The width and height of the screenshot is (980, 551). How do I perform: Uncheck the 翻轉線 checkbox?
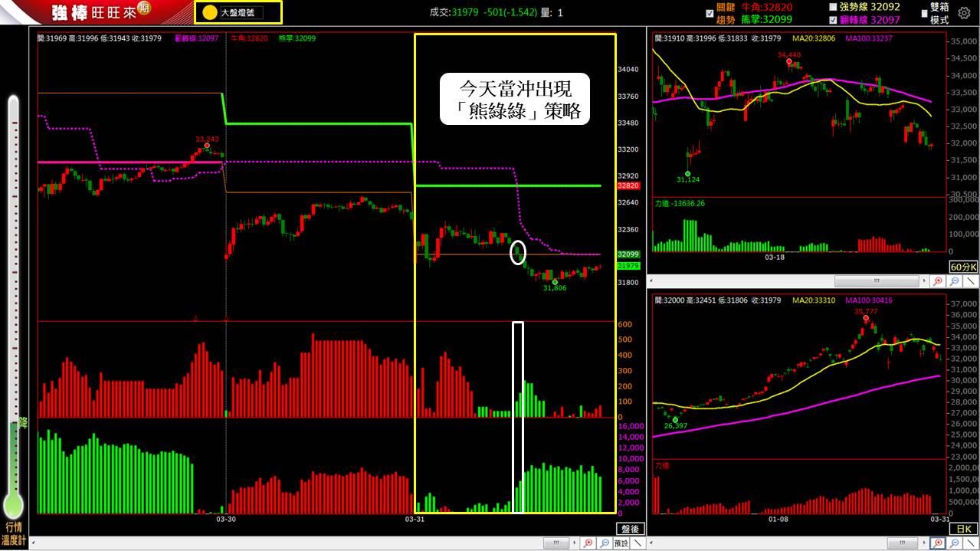click(834, 20)
